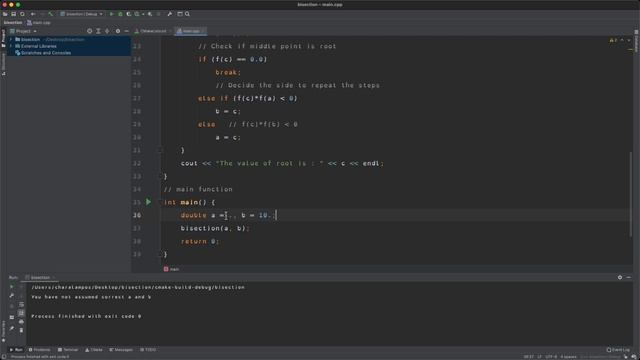Change LF line separator in status bar

540,357
